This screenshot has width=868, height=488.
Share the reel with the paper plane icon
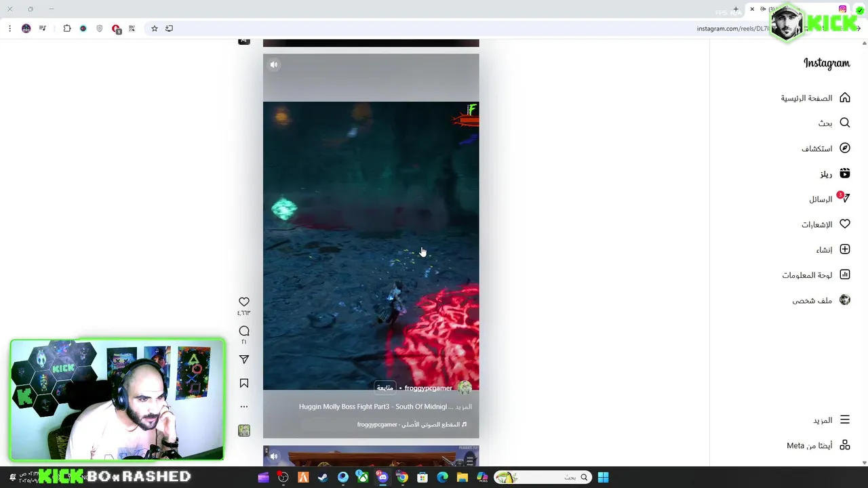244,359
